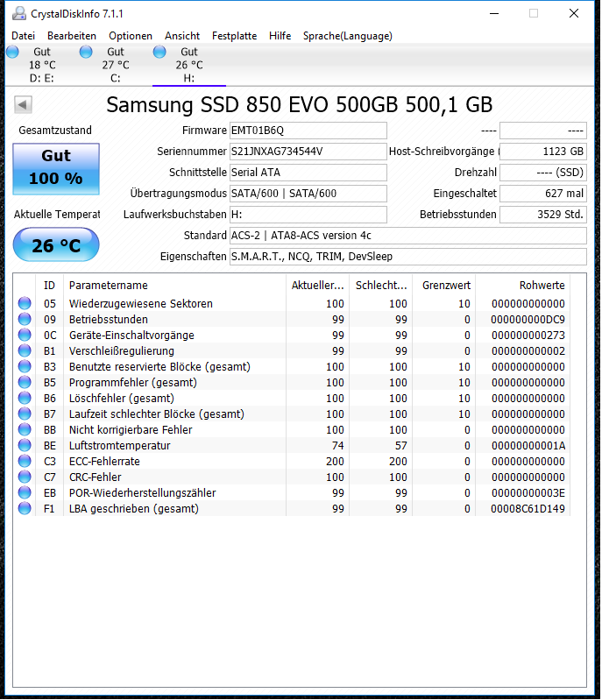Click the 26 °C temperature button
Image resolution: width=602 pixels, height=700 pixels.
56,244
